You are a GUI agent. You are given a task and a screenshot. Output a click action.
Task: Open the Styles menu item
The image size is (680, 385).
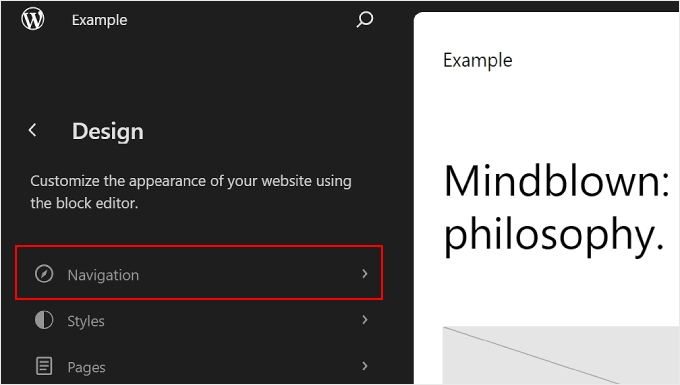(x=199, y=320)
